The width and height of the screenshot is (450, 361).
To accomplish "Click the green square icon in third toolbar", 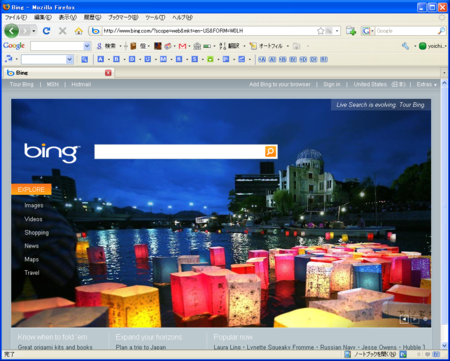I will coord(210,59).
